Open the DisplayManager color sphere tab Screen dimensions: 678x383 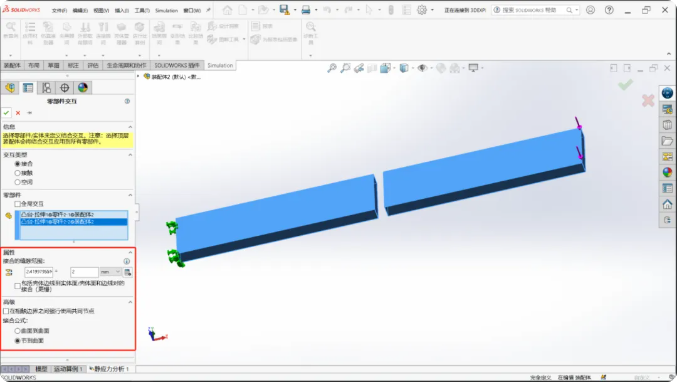83,88
